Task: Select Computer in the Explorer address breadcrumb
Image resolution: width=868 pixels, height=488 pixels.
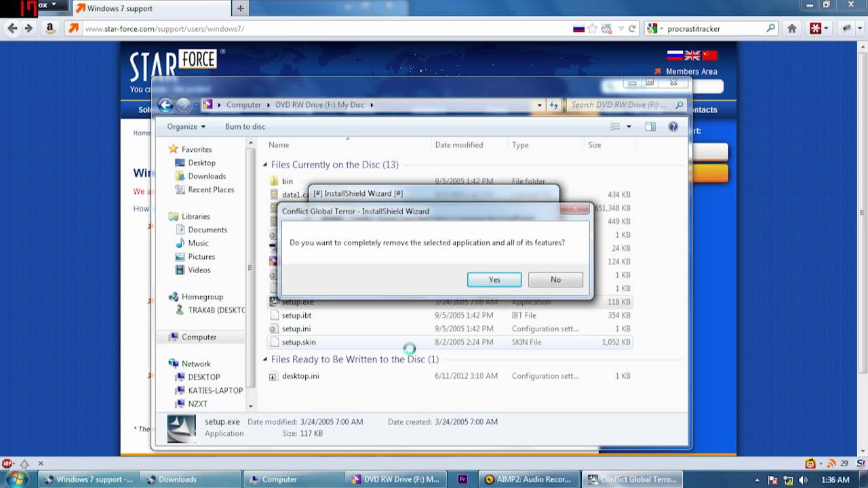Action: [243, 105]
